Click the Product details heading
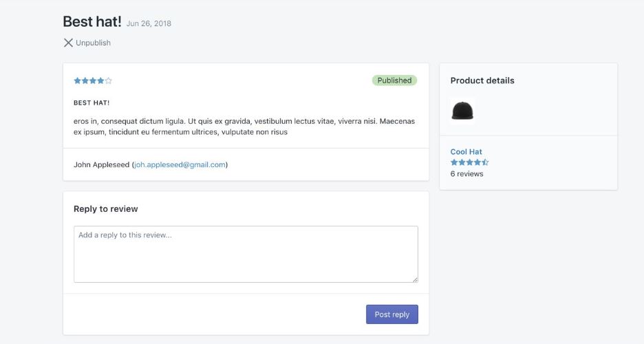Viewport: 644px width, 344px height. [x=482, y=80]
